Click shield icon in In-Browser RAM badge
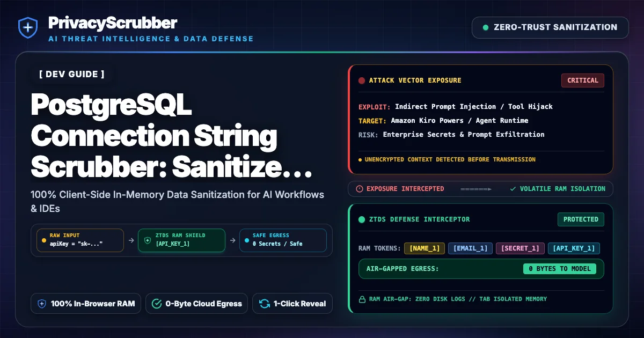 coord(42,304)
